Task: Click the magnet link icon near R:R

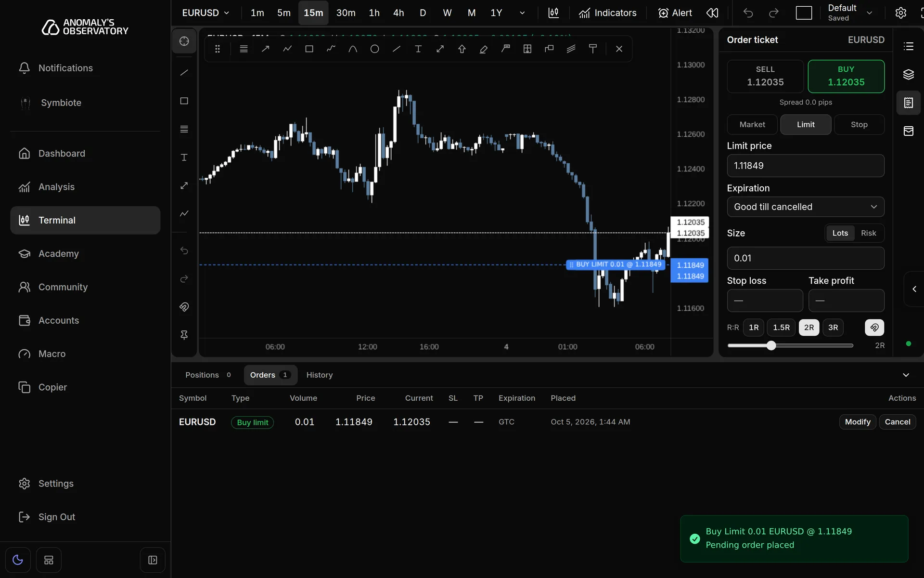Action: coord(874,328)
